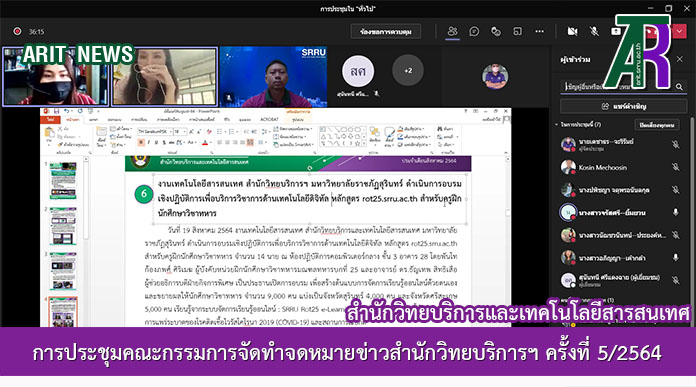The width and height of the screenshot is (696, 387).
Task: Open the Design tab in PowerPoint ribbon
Action: click(115, 119)
